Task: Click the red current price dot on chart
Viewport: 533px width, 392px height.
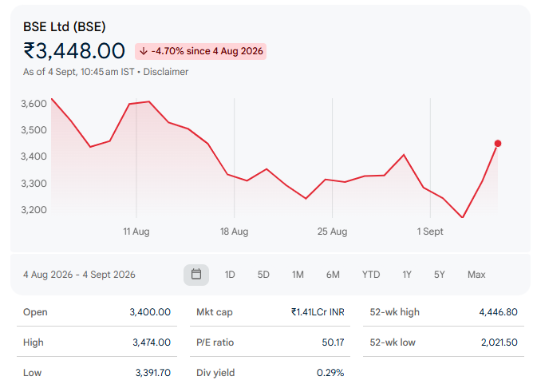Action: pyautogui.click(x=498, y=144)
